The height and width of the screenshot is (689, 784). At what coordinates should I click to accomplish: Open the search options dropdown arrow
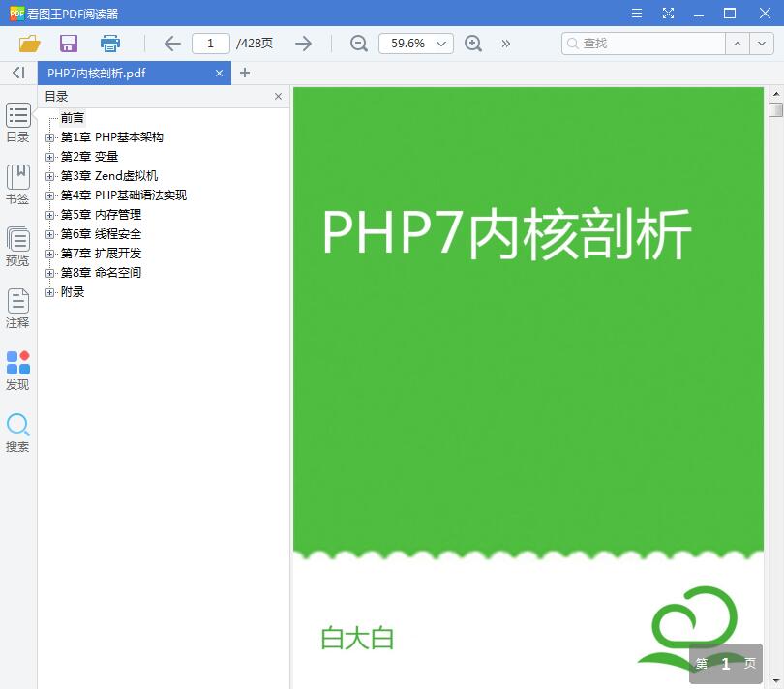(764, 44)
